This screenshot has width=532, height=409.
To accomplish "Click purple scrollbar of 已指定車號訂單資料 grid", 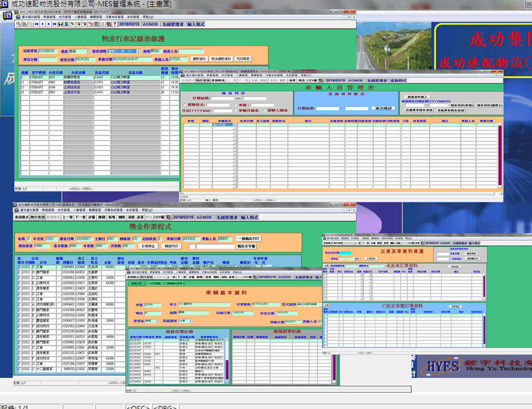I will (484, 329).
